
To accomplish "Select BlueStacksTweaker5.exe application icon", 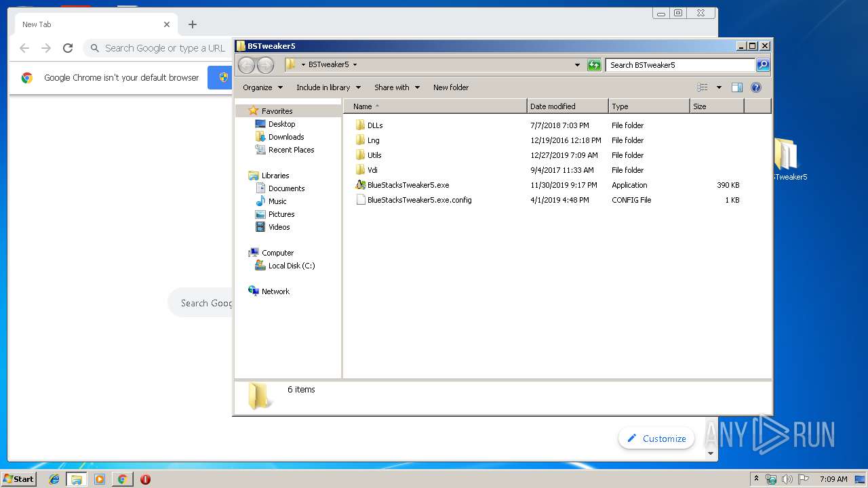I will coord(360,185).
